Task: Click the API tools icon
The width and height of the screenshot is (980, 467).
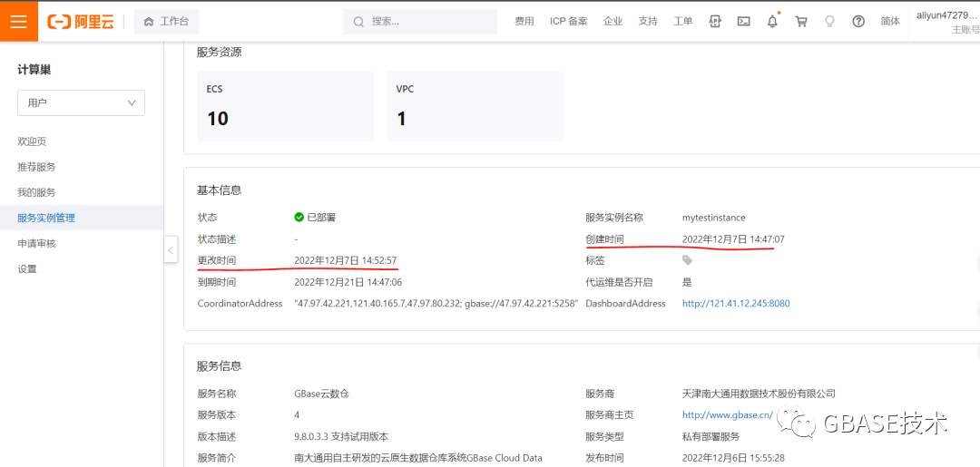Action: tap(715, 21)
